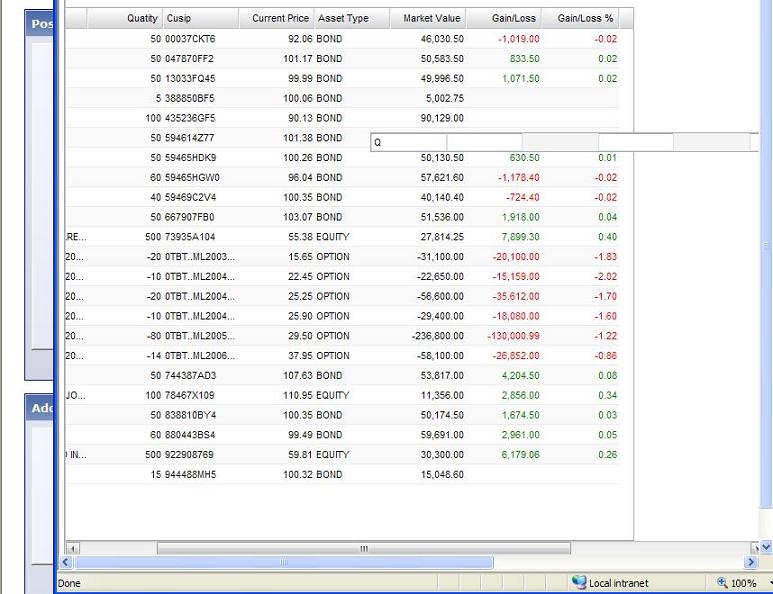This screenshot has height=594, width=773.
Task: Click the floating input field containing Q
Action: click(408, 143)
